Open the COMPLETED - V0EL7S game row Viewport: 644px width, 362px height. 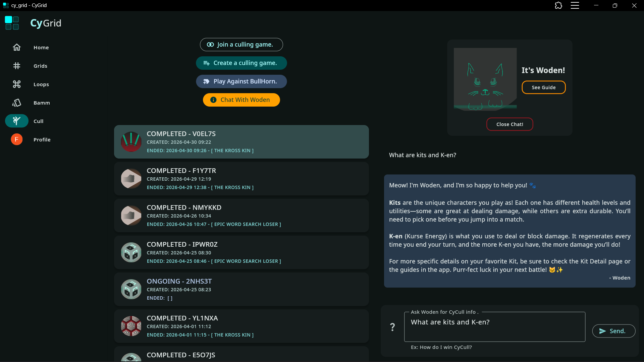click(x=241, y=142)
